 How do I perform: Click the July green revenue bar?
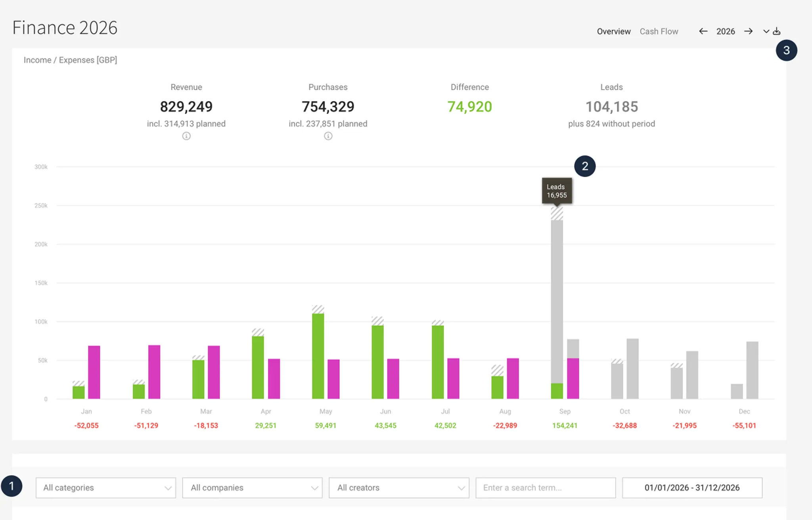(x=438, y=362)
